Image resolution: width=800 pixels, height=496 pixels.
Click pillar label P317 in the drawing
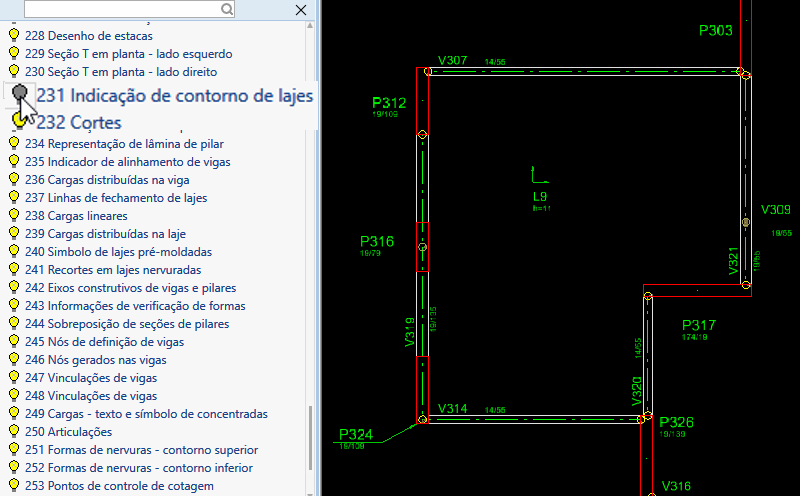698,325
